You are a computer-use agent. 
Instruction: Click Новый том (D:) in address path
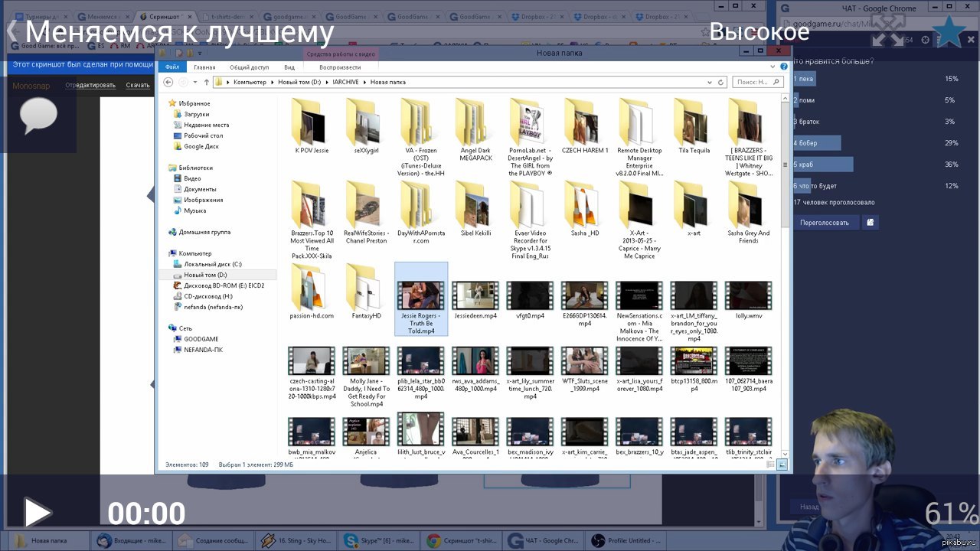tap(298, 82)
